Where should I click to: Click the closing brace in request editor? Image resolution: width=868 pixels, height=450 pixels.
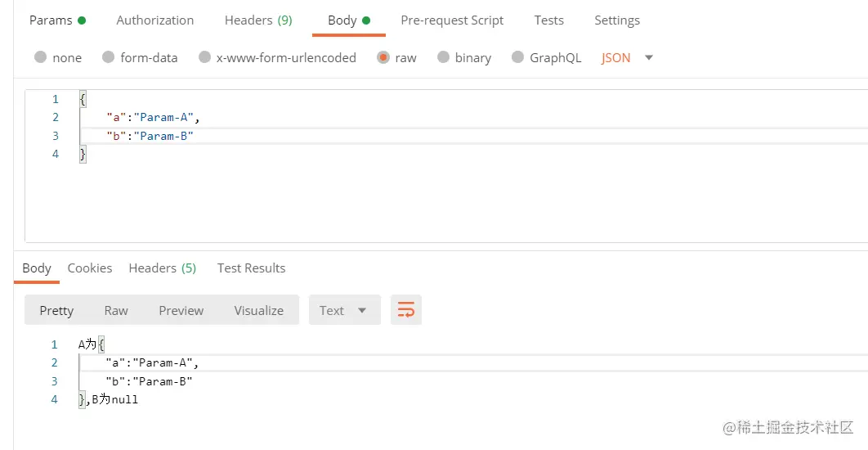coord(83,154)
